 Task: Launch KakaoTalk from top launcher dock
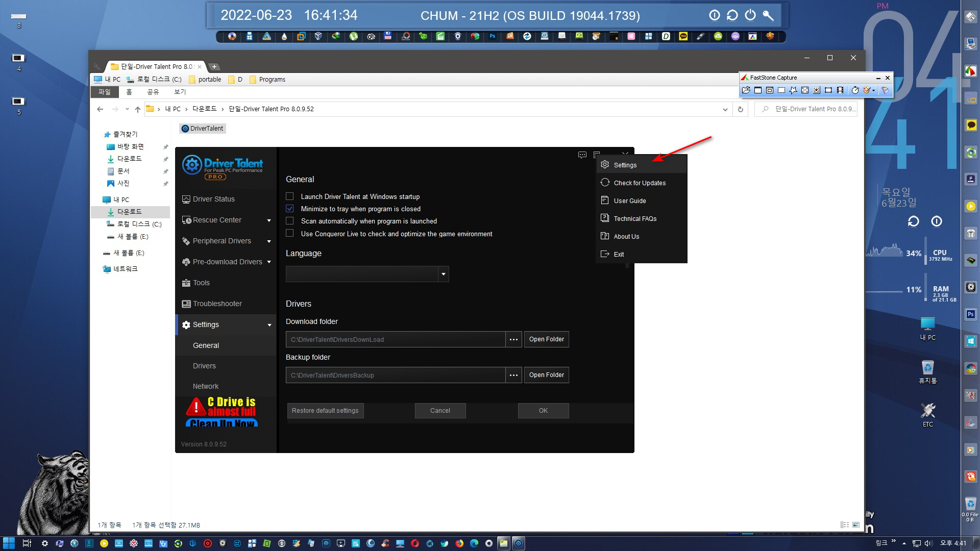[683, 36]
